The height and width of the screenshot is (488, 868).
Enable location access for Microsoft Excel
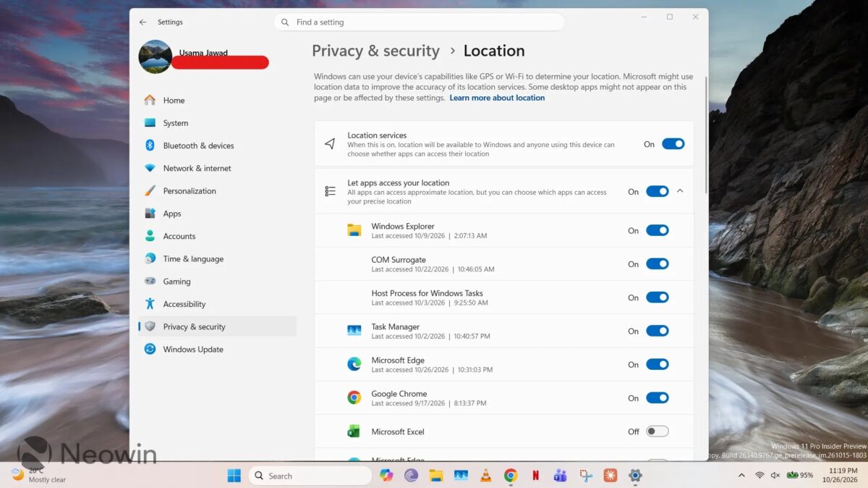pyautogui.click(x=657, y=432)
